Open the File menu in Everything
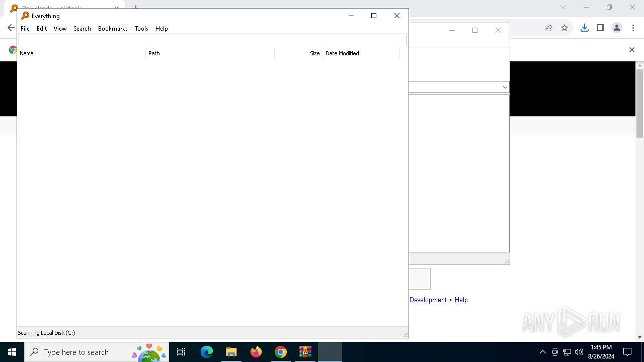Viewport: 644px width, 362px height. 25,29
